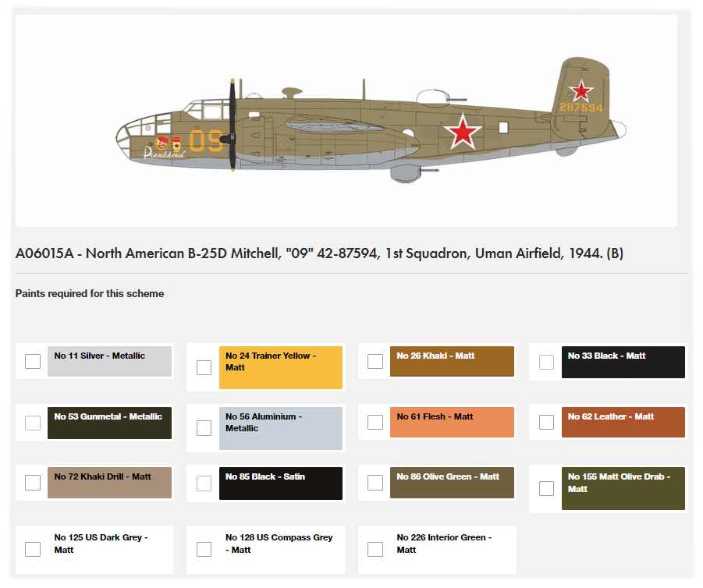
Task: Select the No 26 Khaki Matt checkbox
Action: coord(375,361)
